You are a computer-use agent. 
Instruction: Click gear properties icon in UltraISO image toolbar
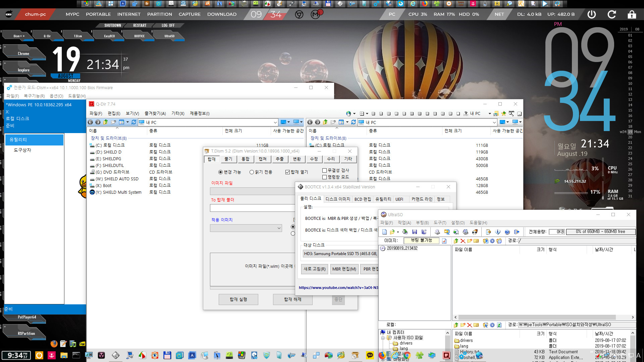(x=492, y=241)
